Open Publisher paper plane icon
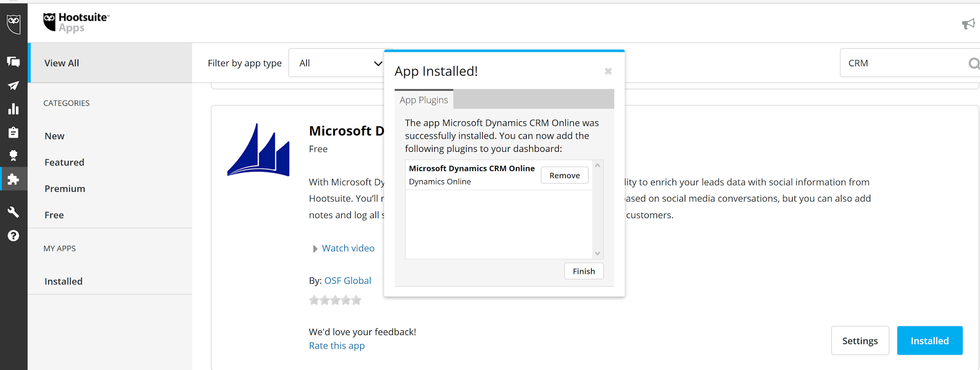The height and width of the screenshot is (370, 980). coord(13,86)
